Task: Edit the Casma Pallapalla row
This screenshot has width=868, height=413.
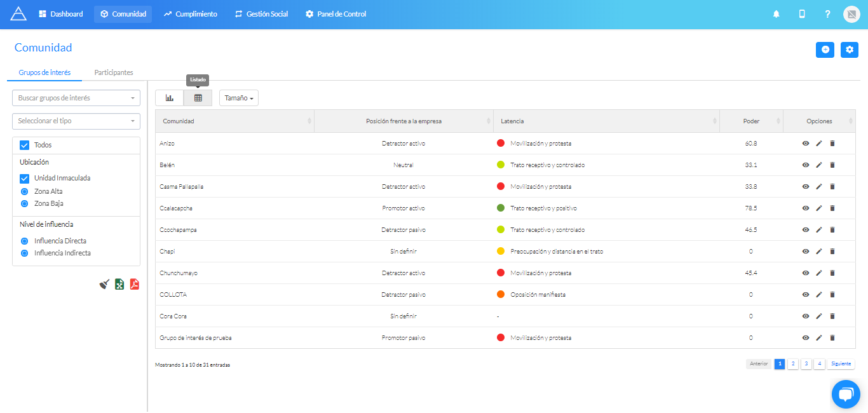Action: tap(819, 187)
